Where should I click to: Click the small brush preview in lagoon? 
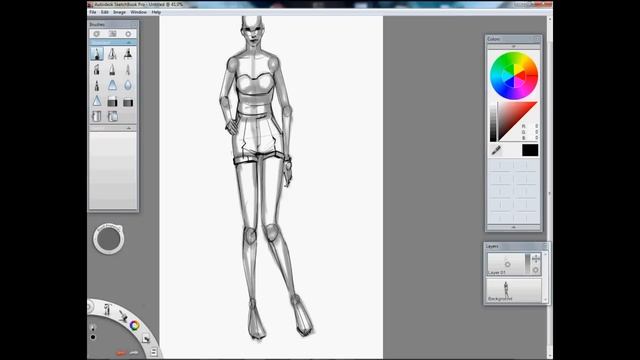click(x=93, y=327)
